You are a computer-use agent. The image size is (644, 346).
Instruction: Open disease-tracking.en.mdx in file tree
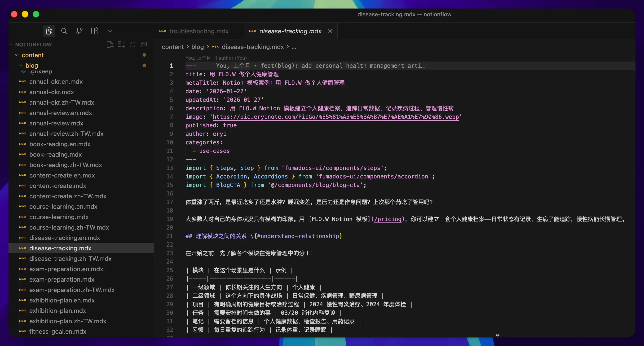pos(65,238)
